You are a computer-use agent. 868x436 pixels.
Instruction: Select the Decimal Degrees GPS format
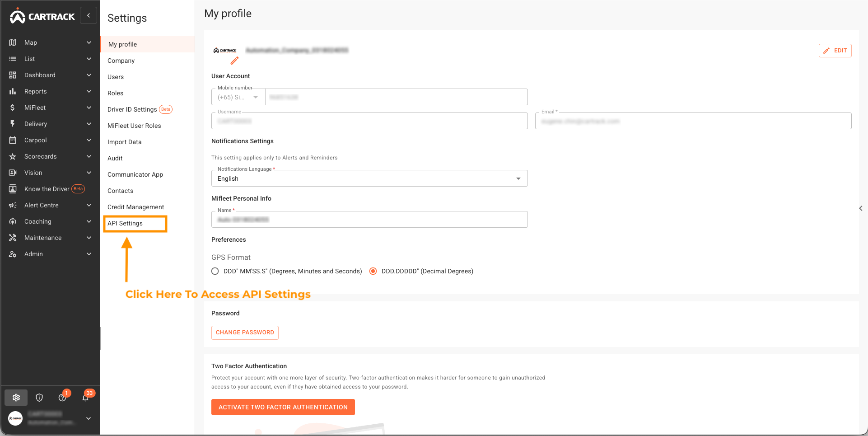(x=373, y=271)
